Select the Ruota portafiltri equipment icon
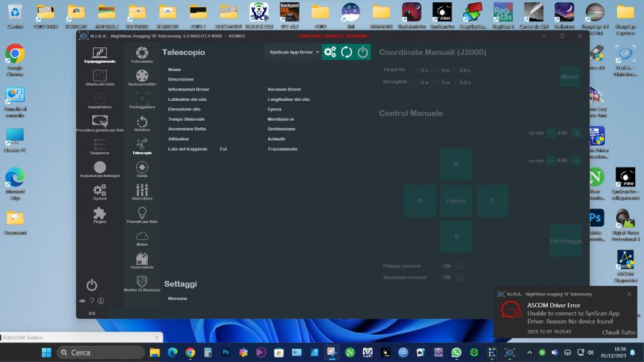The image size is (644, 362). tap(142, 78)
